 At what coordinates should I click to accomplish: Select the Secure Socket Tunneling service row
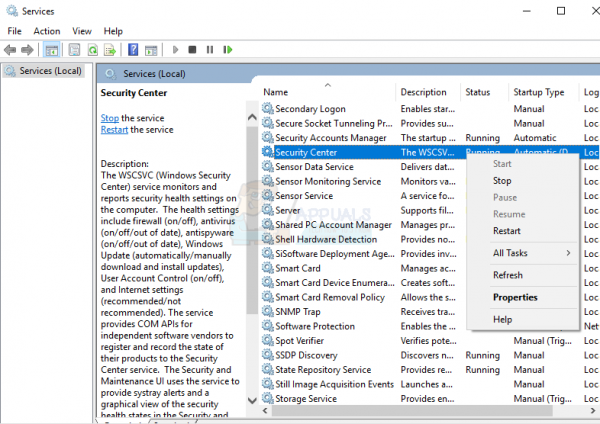click(430, 123)
